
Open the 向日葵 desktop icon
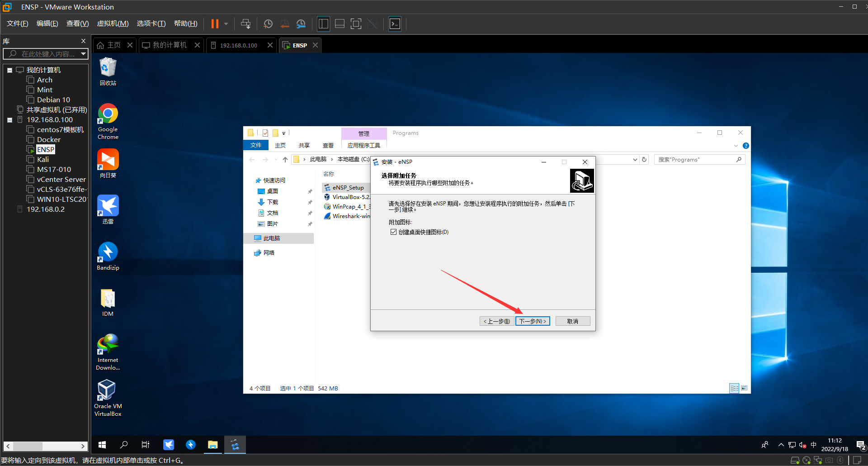point(108,164)
